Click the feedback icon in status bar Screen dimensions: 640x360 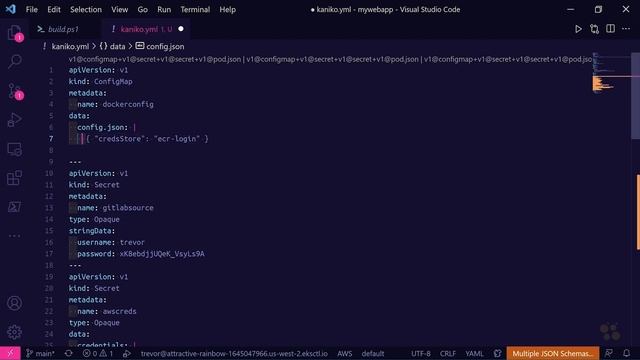[609, 353]
